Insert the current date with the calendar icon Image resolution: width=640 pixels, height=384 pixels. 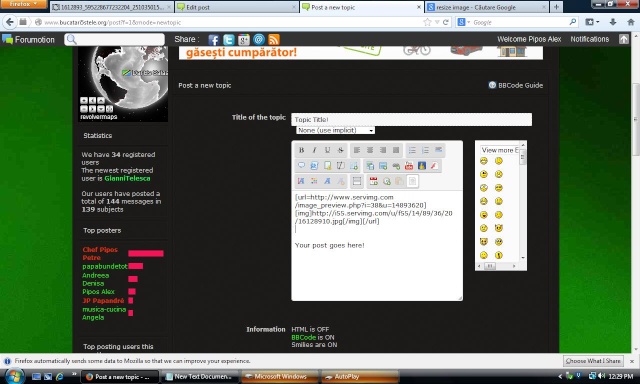373,181
